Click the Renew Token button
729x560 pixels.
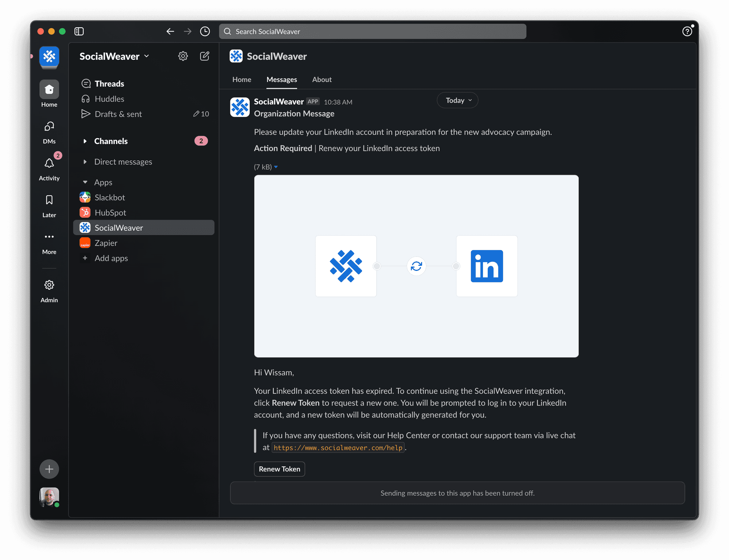(279, 469)
